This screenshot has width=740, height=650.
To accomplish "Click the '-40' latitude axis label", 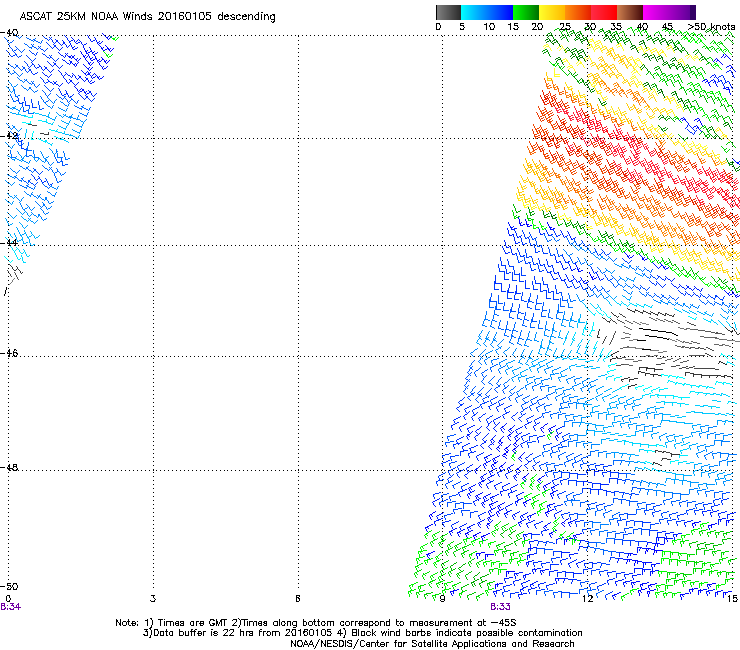I will [9, 33].
